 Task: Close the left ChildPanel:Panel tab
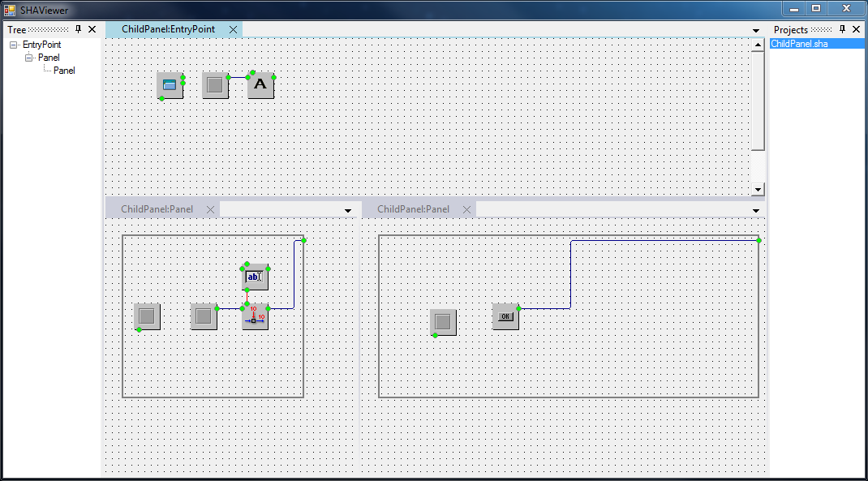coord(210,209)
